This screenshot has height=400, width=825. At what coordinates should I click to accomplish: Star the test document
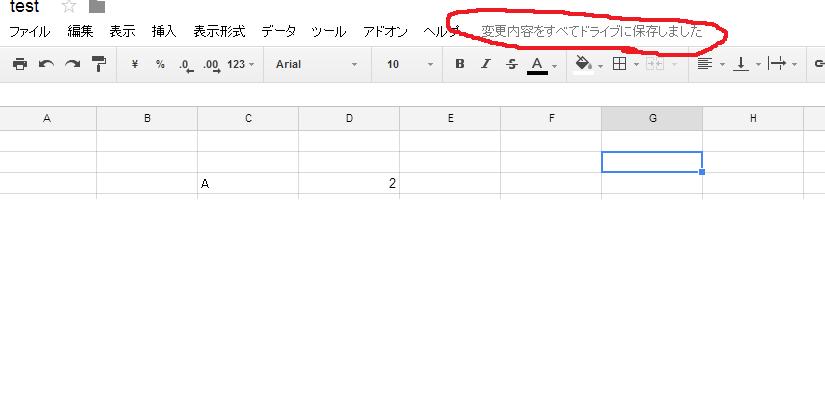(69, 6)
